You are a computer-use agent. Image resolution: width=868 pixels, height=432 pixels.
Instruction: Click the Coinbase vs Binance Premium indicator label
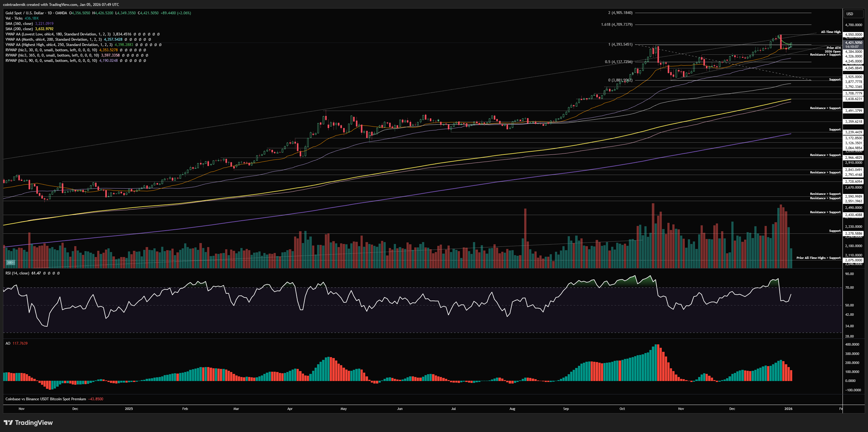coord(45,399)
